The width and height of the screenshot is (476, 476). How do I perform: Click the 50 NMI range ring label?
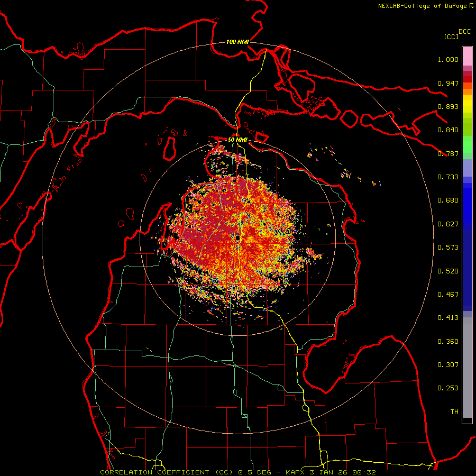coord(237,140)
